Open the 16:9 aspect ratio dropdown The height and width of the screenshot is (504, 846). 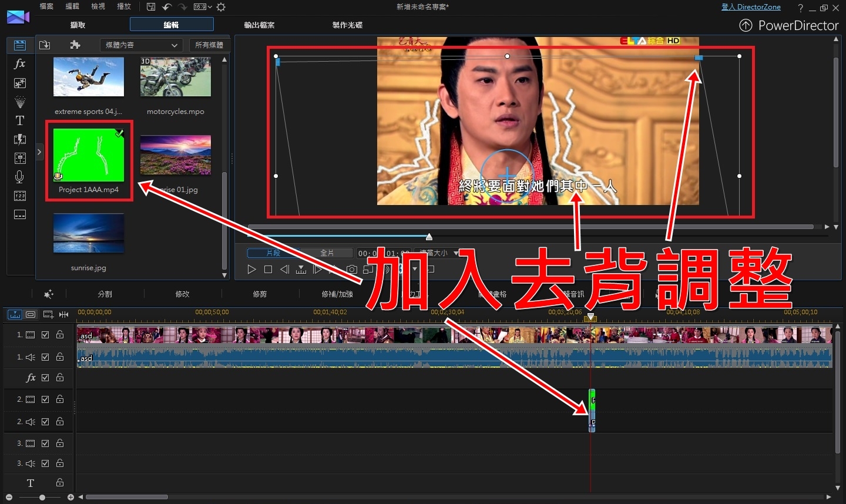coord(202,7)
